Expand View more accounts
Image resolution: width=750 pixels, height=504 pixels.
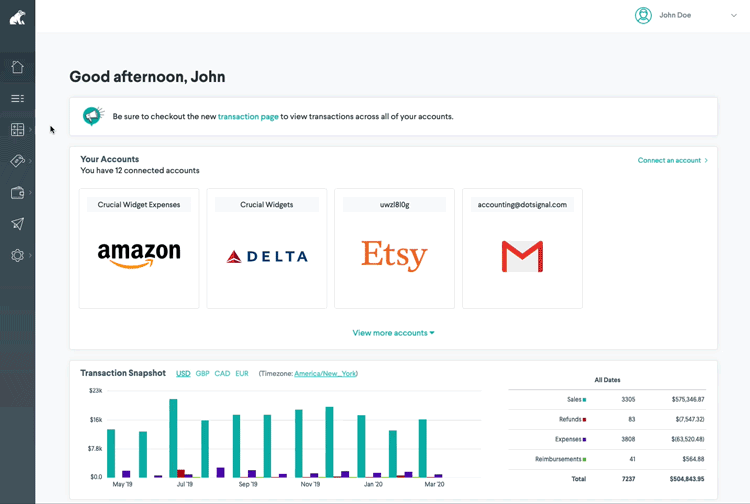coord(393,333)
